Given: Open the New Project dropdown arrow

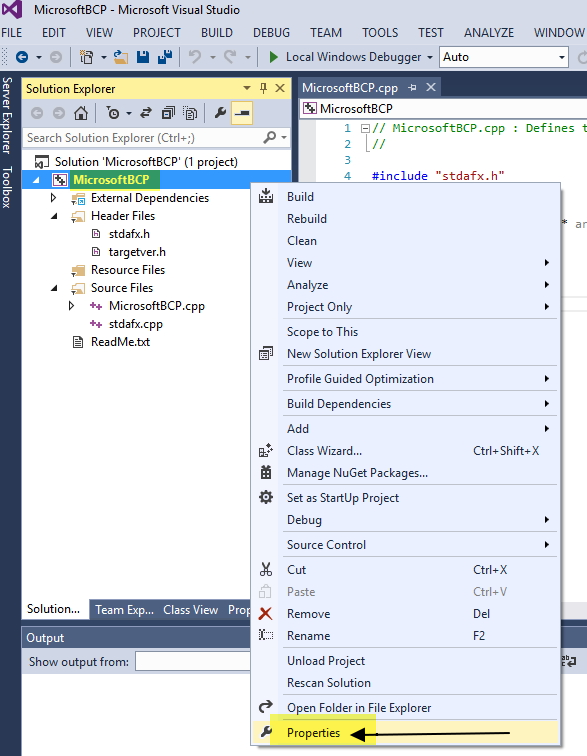Looking at the screenshot, I should point(104,57).
